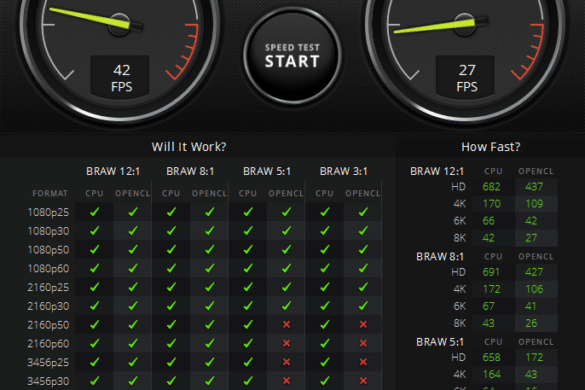This screenshot has height=390, width=585.
Task: Click the 27 FPS readout on the right gauge
Action: click(x=466, y=78)
